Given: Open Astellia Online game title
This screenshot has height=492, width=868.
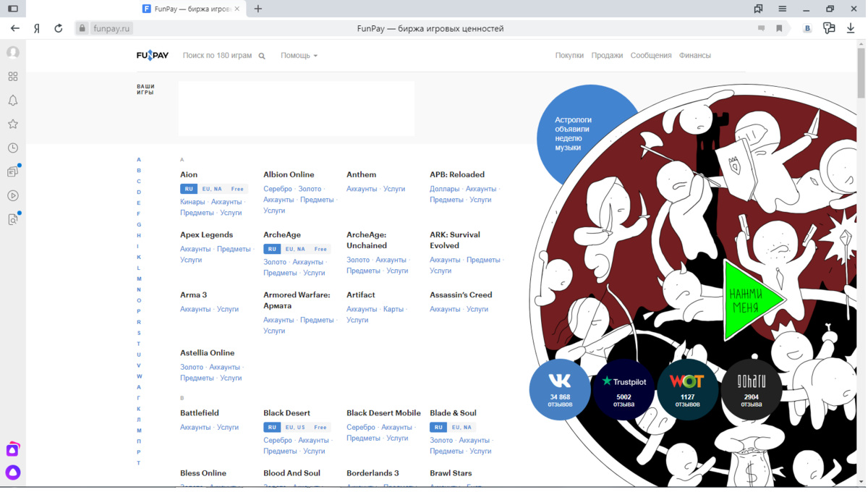Looking at the screenshot, I should [x=207, y=352].
